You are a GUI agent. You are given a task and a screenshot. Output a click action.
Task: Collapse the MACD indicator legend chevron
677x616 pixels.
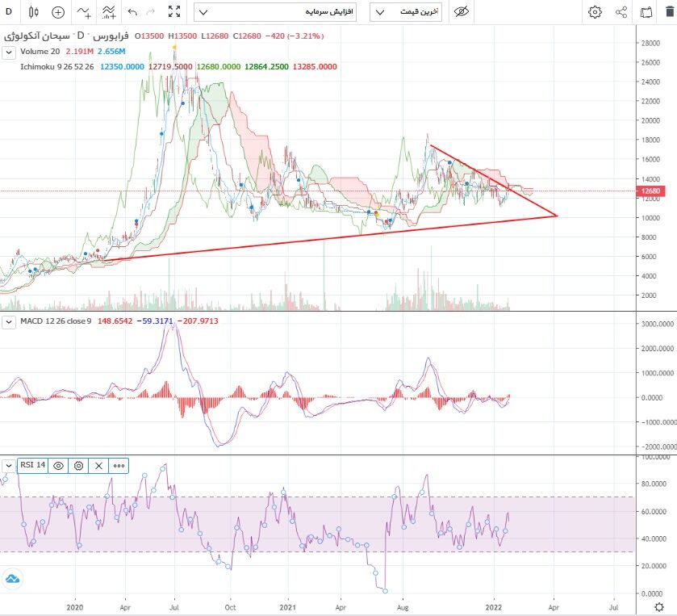point(9,321)
